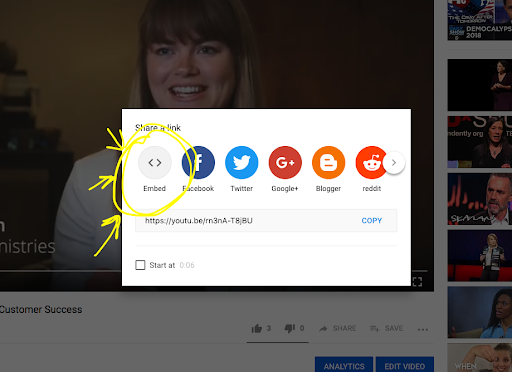512x372 pixels.
Task: Show more share options arrow
Action: (394, 163)
